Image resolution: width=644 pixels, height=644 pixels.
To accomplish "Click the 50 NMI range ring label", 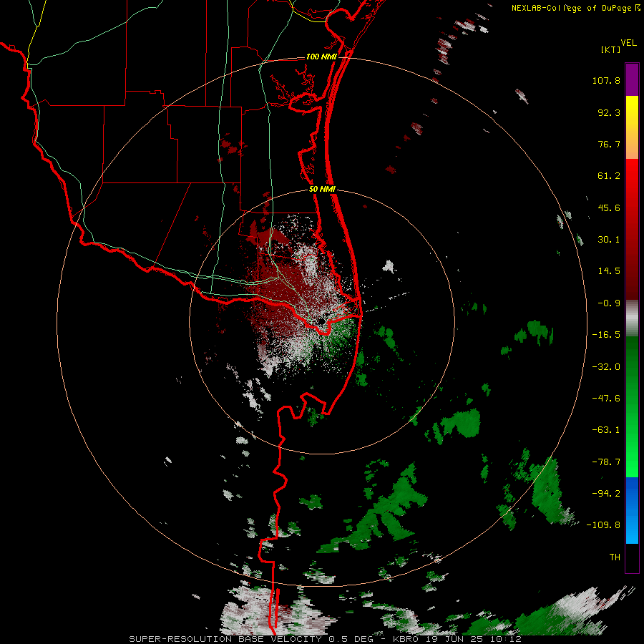I will [x=322, y=190].
